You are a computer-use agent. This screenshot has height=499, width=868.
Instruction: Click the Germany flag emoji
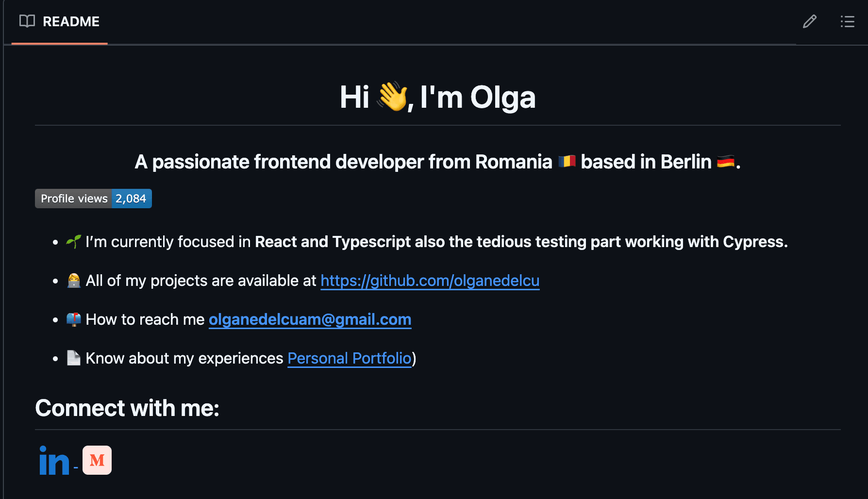(x=725, y=161)
